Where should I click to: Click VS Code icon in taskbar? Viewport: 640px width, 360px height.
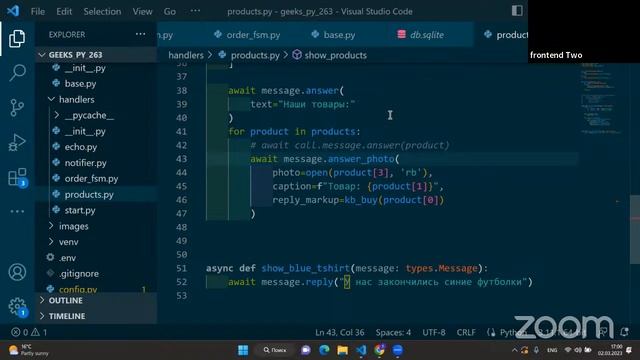tap(361, 350)
